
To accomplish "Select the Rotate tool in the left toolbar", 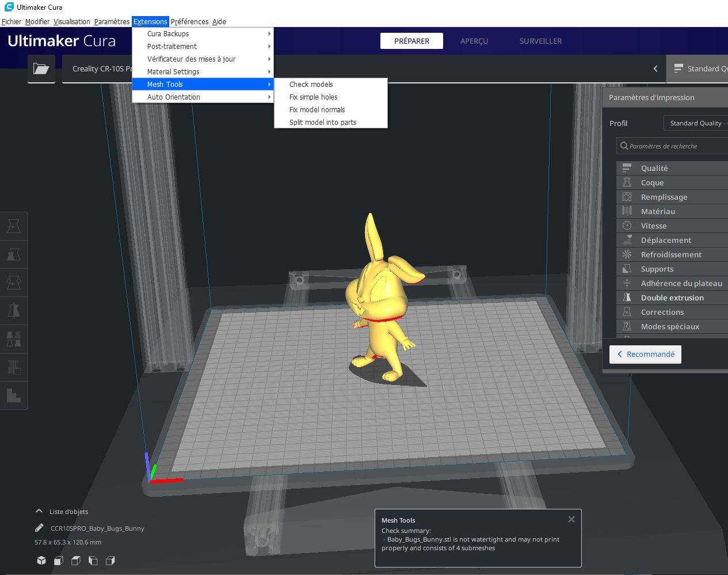I will tap(14, 282).
